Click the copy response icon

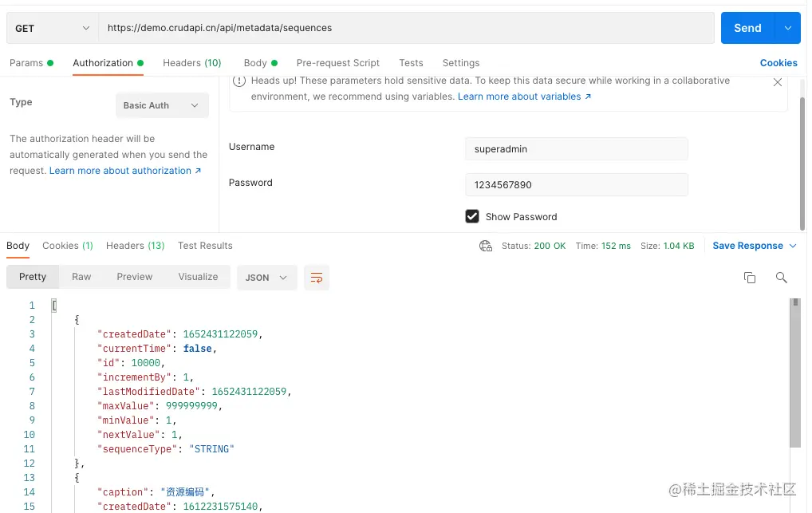point(749,277)
